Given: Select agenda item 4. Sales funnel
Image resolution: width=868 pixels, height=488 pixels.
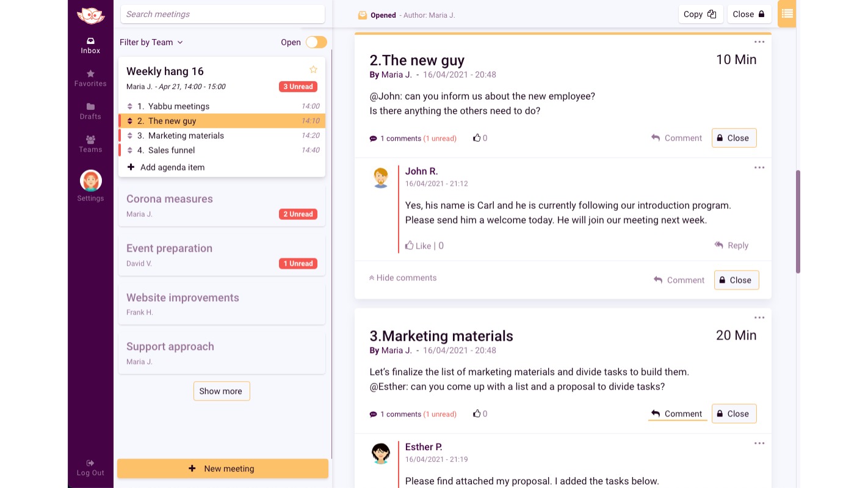Looking at the screenshot, I should click(x=222, y=150).
